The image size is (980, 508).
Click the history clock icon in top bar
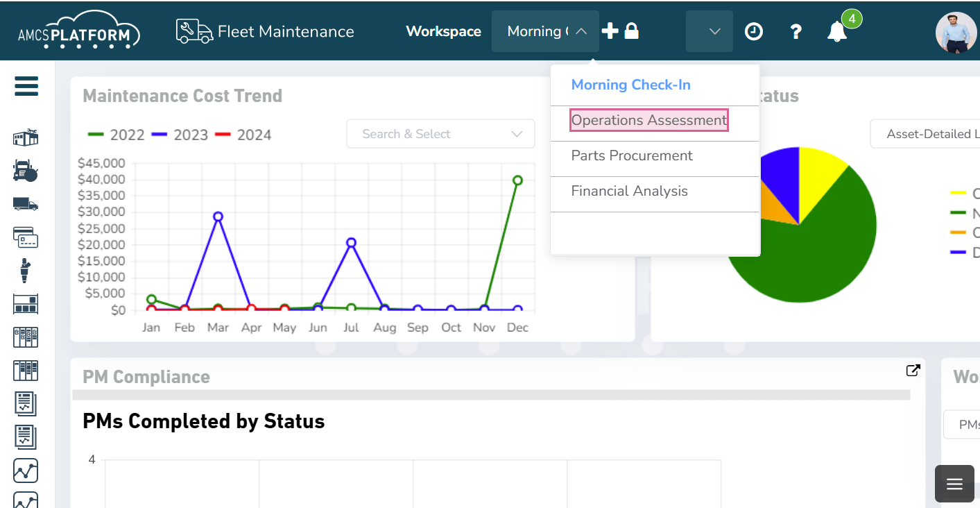[x=753, y=31]
